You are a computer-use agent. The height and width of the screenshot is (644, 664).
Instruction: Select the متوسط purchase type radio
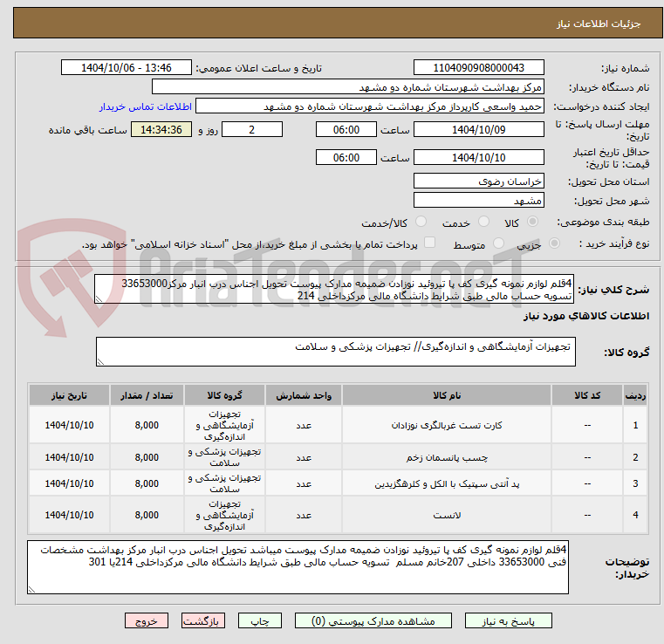pyautogui.click(x=499, y=243)
